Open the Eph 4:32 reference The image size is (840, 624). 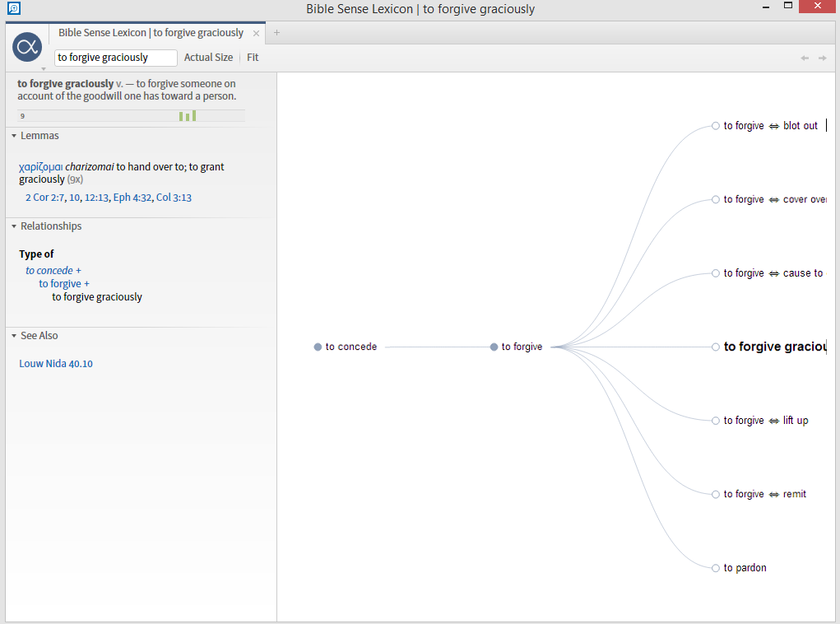[x=132, y=198]
